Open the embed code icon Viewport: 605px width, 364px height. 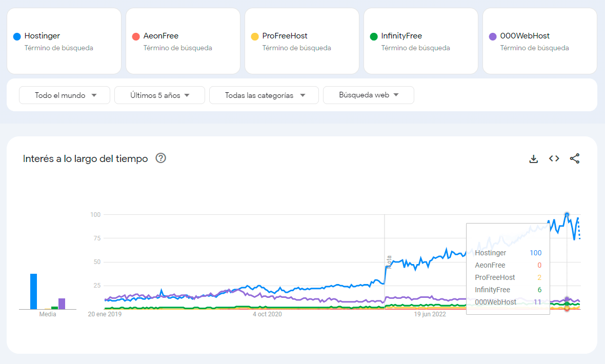coord(554,158)
